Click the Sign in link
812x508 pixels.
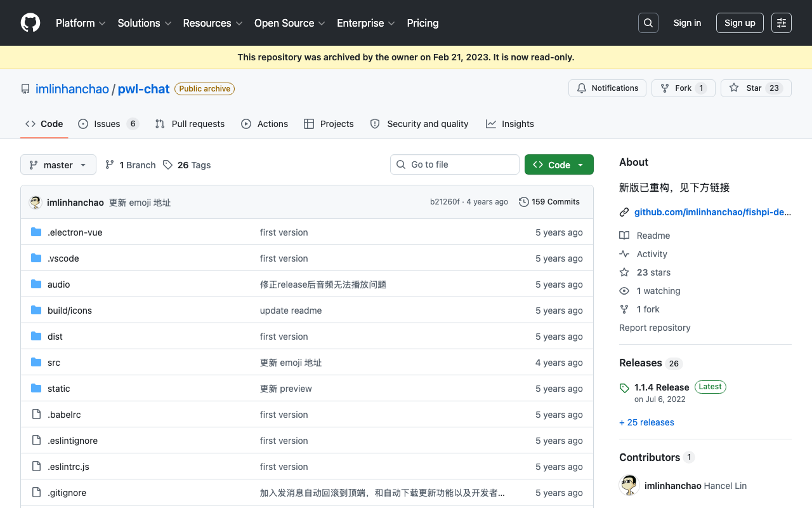pos(687,23)
